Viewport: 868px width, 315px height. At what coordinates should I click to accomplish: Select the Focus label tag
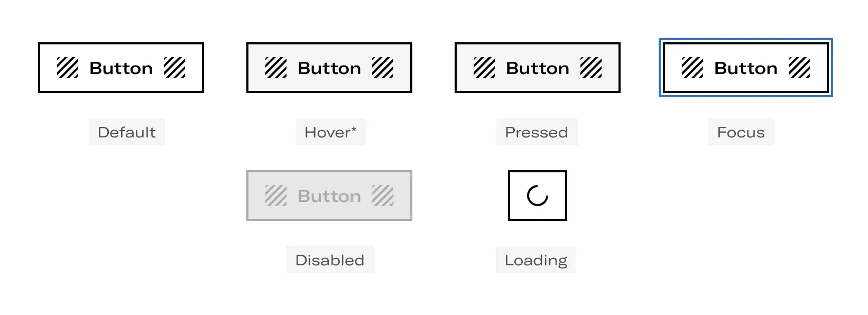(x=741, y=132)
